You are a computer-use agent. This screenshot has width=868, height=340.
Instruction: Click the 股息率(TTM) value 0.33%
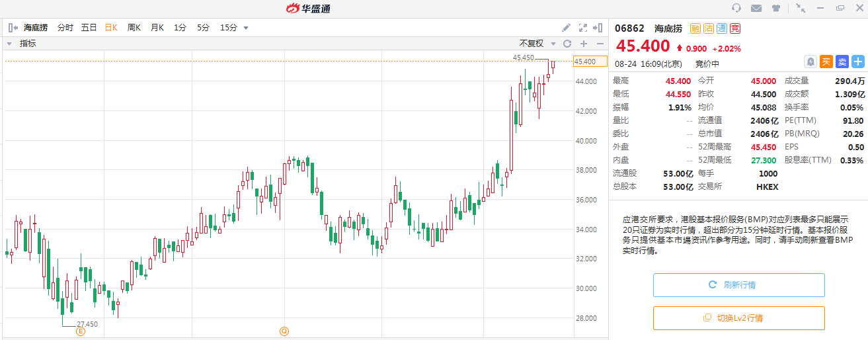(852, 160)
